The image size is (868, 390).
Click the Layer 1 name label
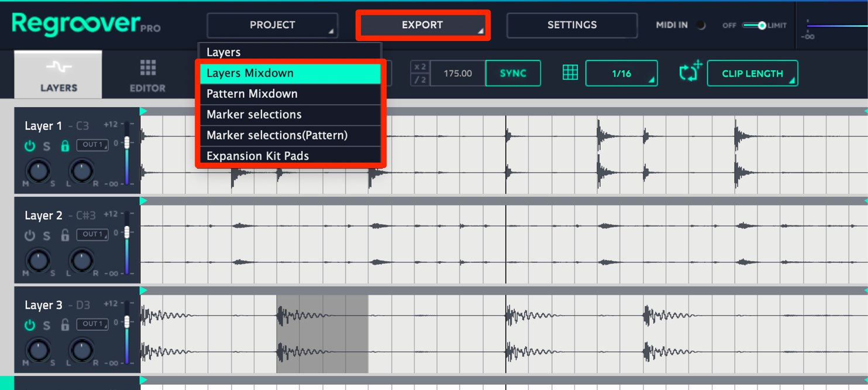(x=43, y=126)
